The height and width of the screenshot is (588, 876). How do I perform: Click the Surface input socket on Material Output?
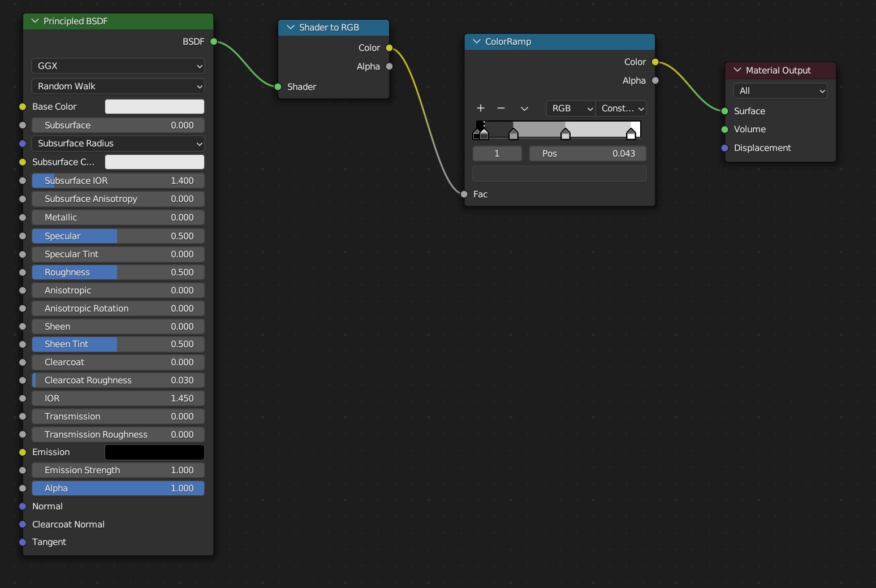pyautogui.click(x=724, y=111)
